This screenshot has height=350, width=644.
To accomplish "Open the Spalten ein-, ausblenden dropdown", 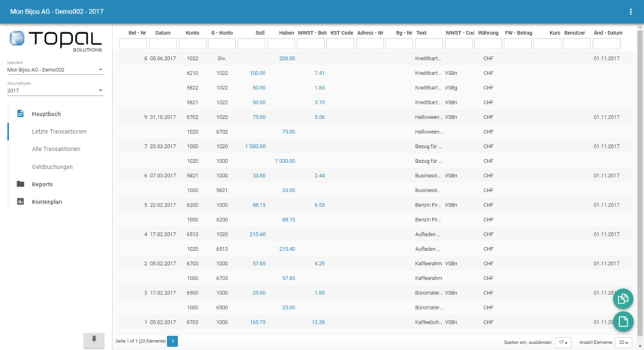I will [563, 342].
